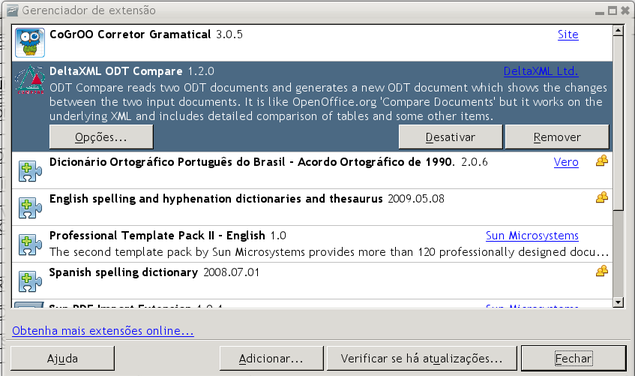Follow Obtenha mais extensões online link
Screen dimensions: 635x376
(x=103, y=331)
